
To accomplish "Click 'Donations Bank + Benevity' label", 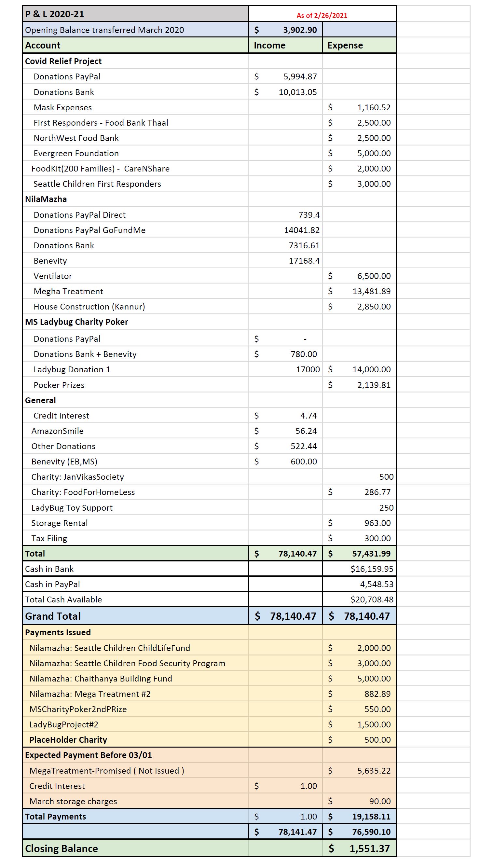I will pyautogui.click(x=135, y=354).
